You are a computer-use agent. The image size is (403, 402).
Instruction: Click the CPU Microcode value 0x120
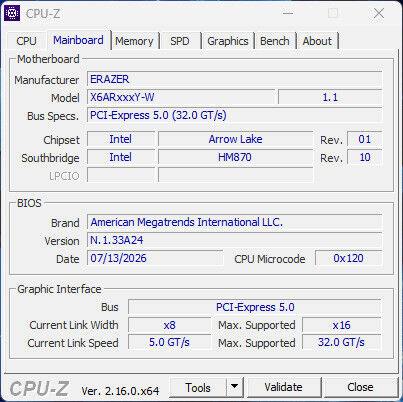pos(348,258)
